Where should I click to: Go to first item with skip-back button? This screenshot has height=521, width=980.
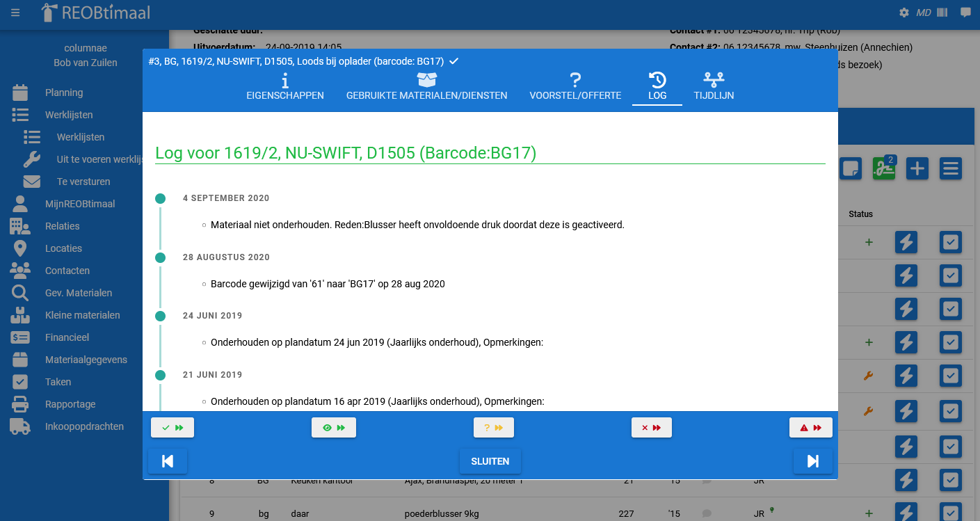(x=168, y=461)
